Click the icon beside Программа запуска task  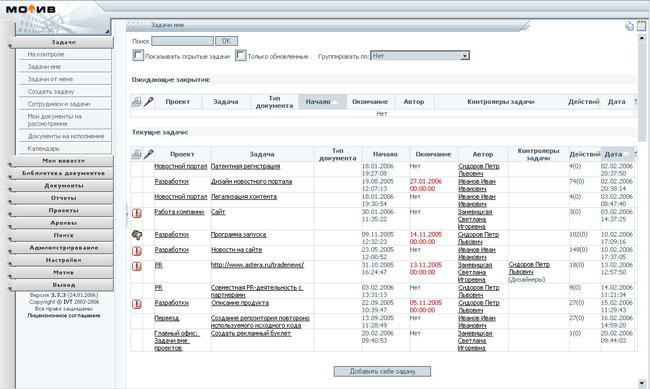point(137,235)
